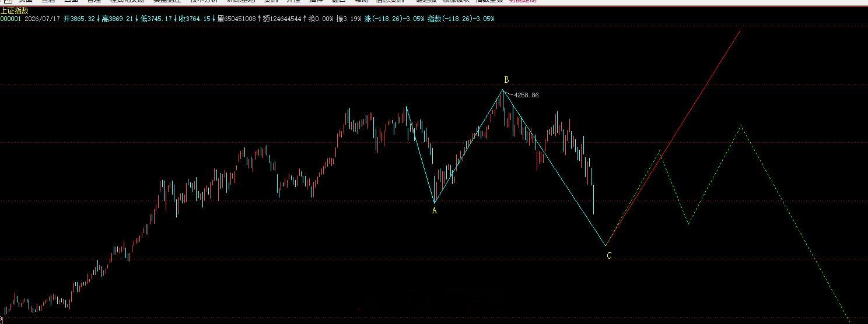Select the red upward projection line

coord(674,137)
